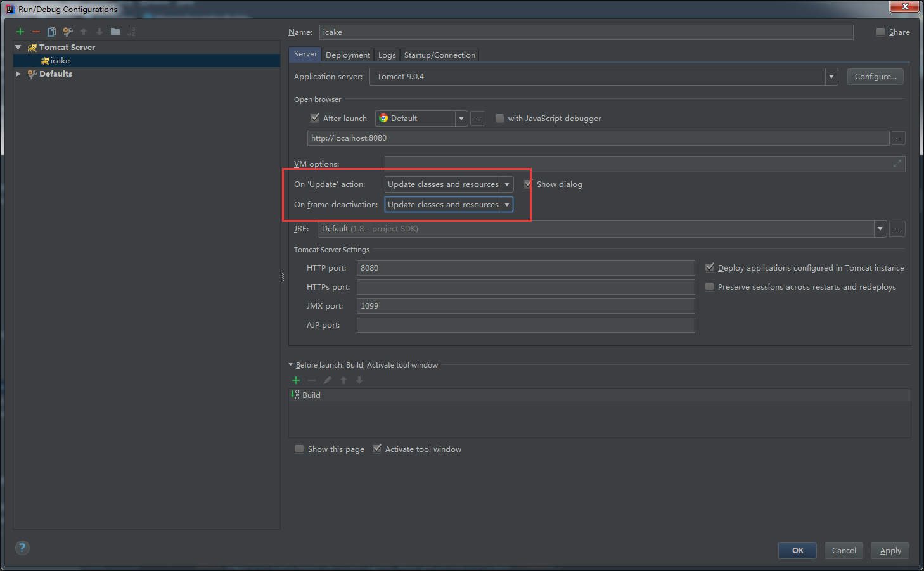Create new folder icon in left toolbar

(115, 32)
